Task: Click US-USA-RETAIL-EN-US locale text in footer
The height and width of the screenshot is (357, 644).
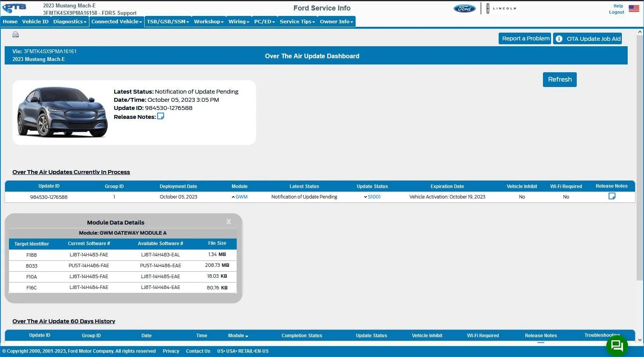Action: pyautogui.click(x=243, y=351)
